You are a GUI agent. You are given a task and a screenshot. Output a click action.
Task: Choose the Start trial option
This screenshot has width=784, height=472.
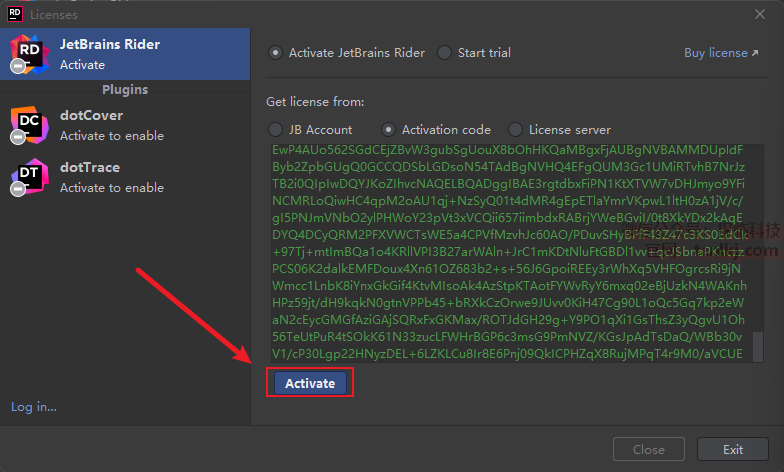[x=444, y=52]
